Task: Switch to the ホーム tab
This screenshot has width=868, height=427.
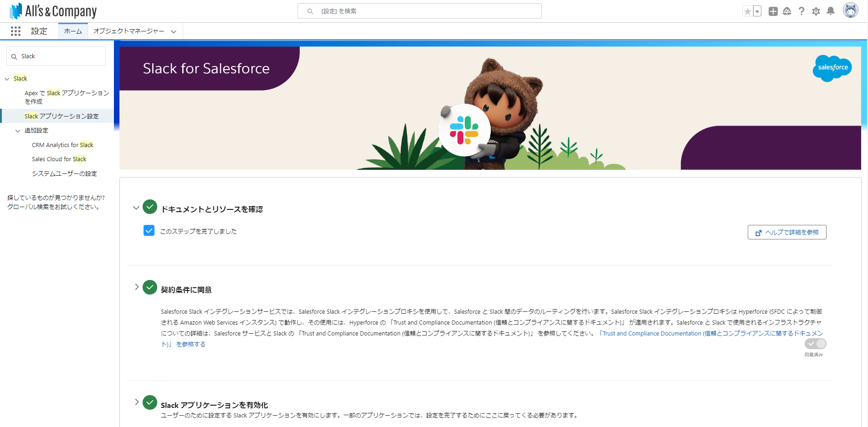Action: click(73, 31)
